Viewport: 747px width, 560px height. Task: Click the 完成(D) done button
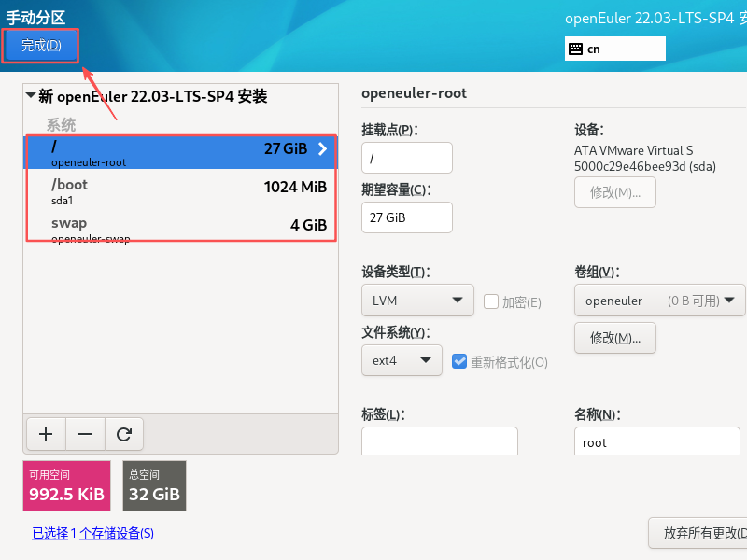click(41, 45)
